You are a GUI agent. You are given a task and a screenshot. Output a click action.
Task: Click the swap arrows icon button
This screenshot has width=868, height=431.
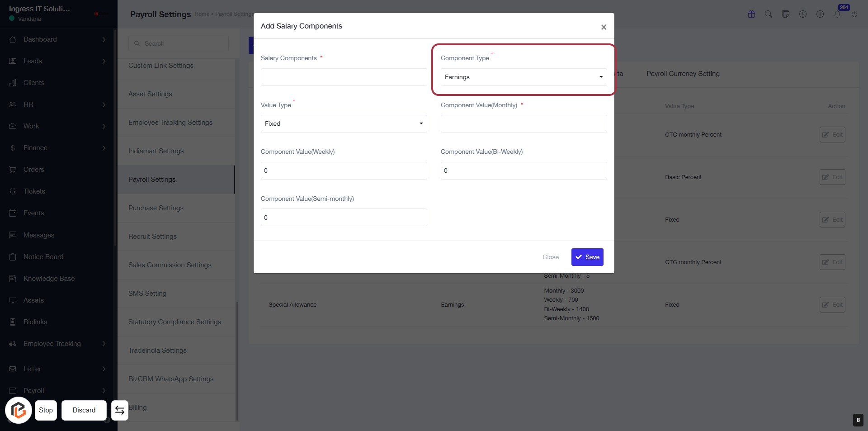pos(120,410)
